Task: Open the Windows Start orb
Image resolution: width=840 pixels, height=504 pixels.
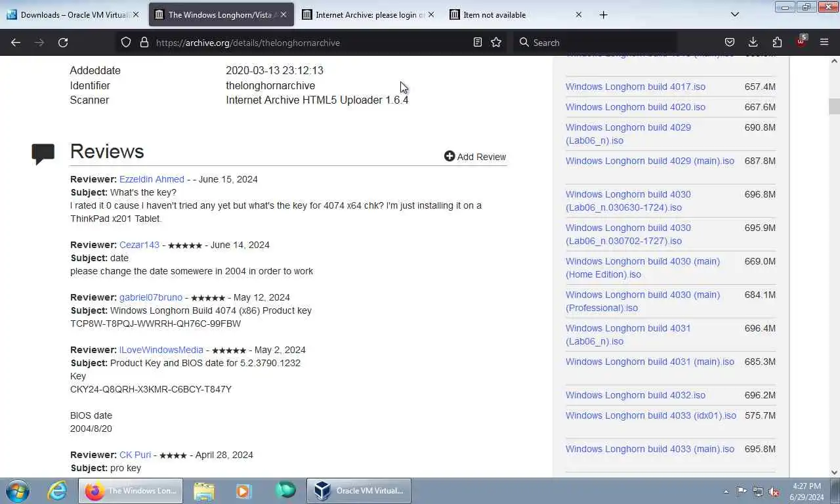Action: tap(17, 491)
